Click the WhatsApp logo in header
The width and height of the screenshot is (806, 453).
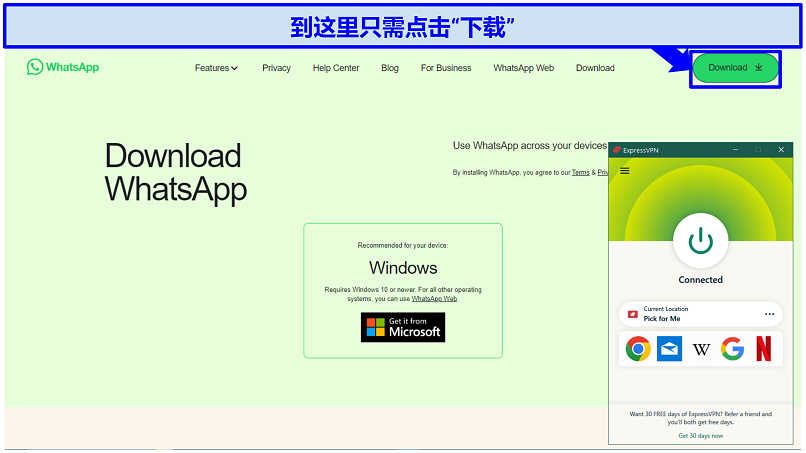(x=63, y=67)
